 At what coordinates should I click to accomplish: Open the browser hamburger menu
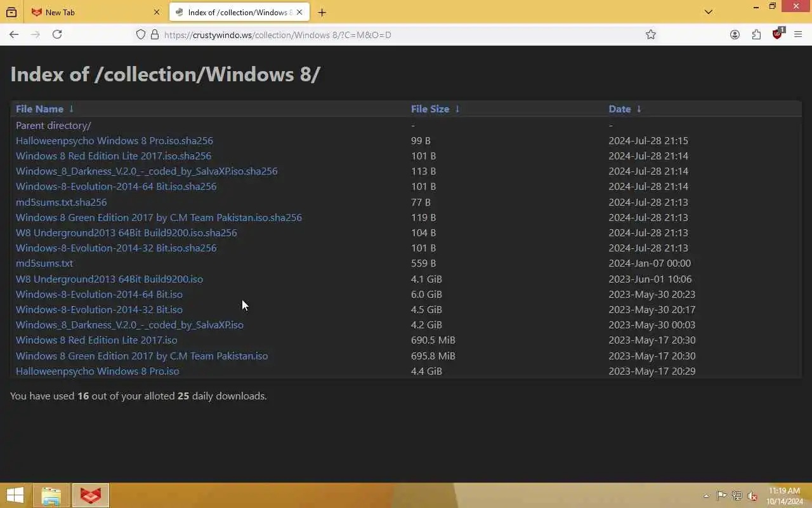(x=798, y=34)
